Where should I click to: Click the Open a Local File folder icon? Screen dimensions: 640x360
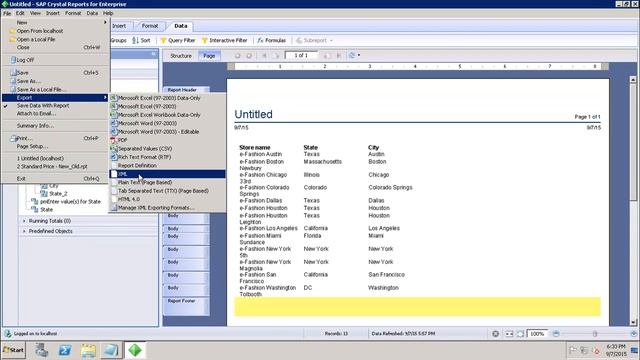tap(13, 40)
